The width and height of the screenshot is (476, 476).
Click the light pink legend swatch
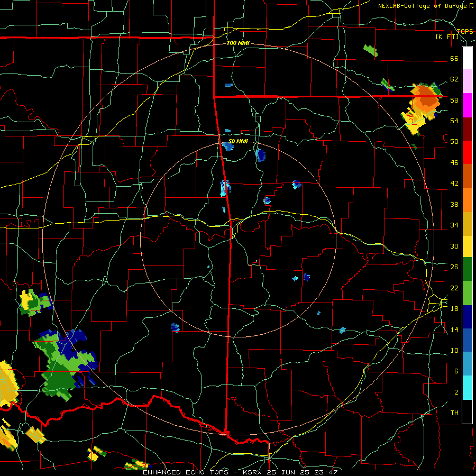[467, 81]
